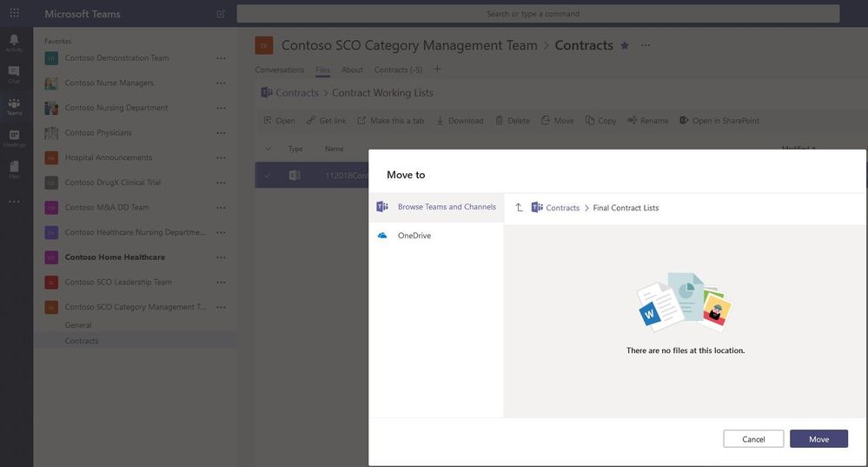Click Contracts breadcrumb above files toolbar
Image resolution: width=868 pixels, height=467 pixels.
(296, 93)
